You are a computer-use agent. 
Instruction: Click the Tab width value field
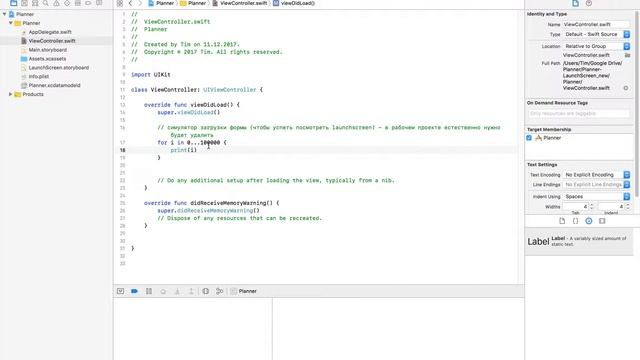[576, 207]
